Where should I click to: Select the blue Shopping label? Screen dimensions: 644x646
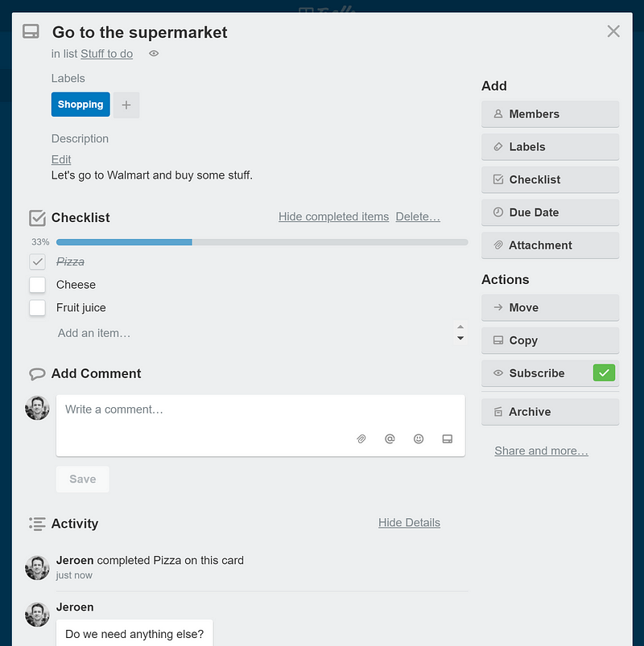(x=80, y=105)
